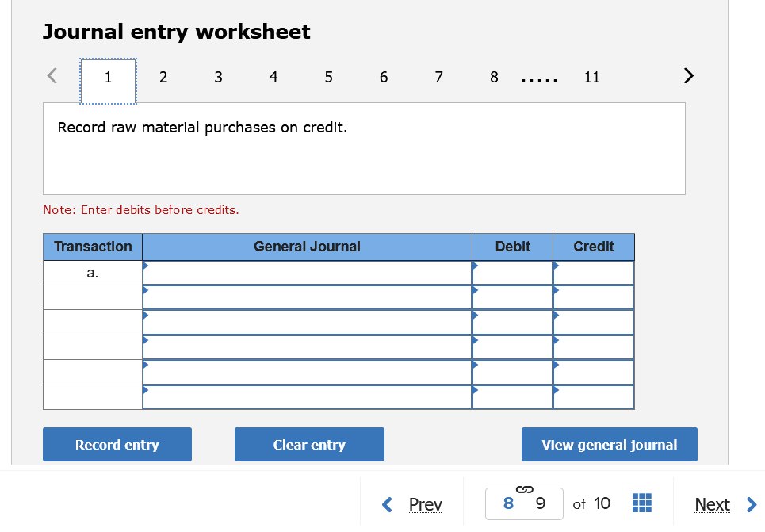Viewport: 765px width, 532px height.
Task: Click the blue left arrow beside Prev
Action: tap(388, 504)
